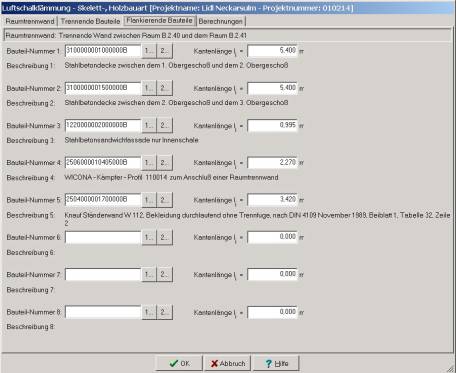Edit Kantenlänge field of Bauteil 7
Screen dimensions: 456x373
pyautogui.click(x=272, y=275)
